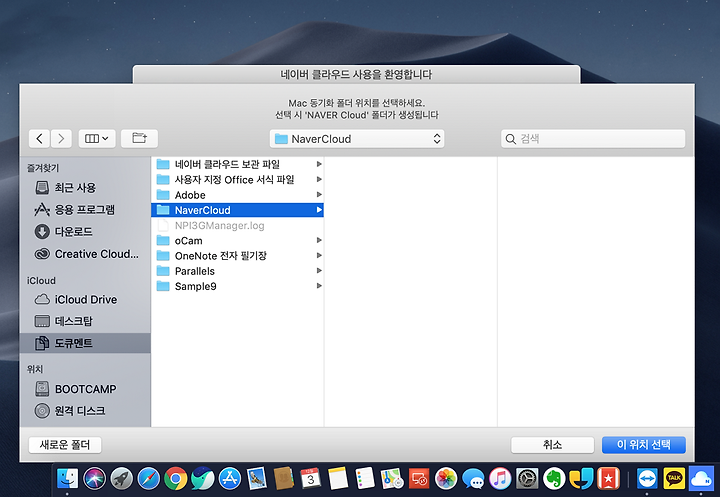Select 도큐멘트 in the sidebar
Screen dimensions: 720x497
pyautogui.click(x=85, y=343)
